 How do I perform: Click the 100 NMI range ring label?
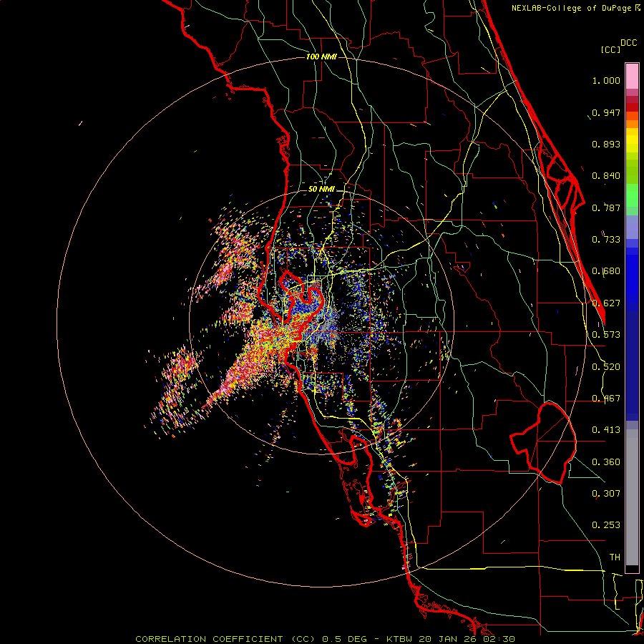[321, 57]
